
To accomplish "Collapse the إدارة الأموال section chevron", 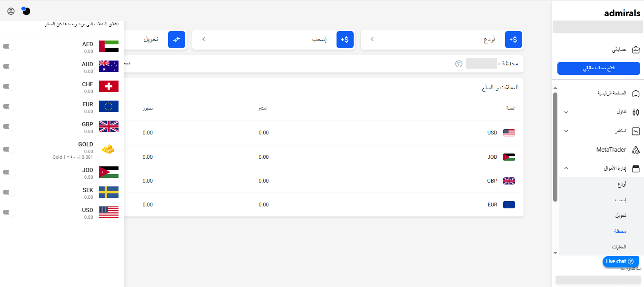I will (566, 168).
